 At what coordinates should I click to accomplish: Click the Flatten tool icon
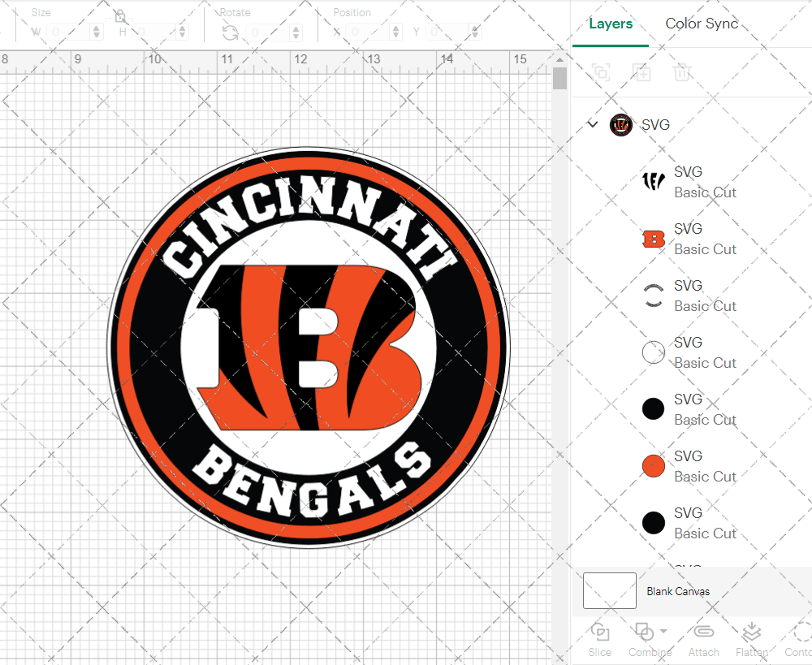pyautogui.click(x=751, y=632)
